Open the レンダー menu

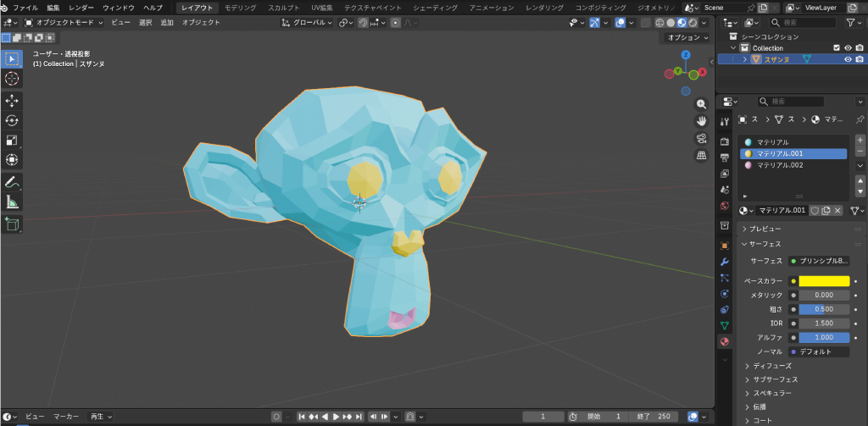(81, 8)
